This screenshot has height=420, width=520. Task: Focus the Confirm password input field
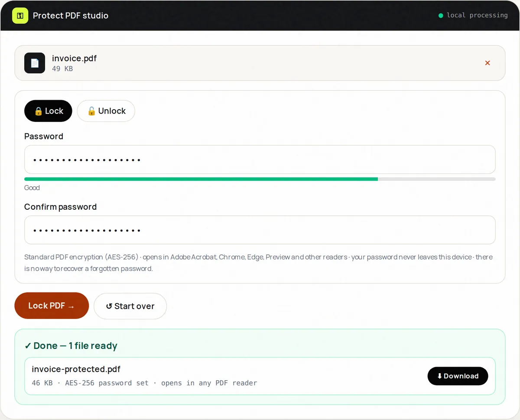tap(260, 230)
